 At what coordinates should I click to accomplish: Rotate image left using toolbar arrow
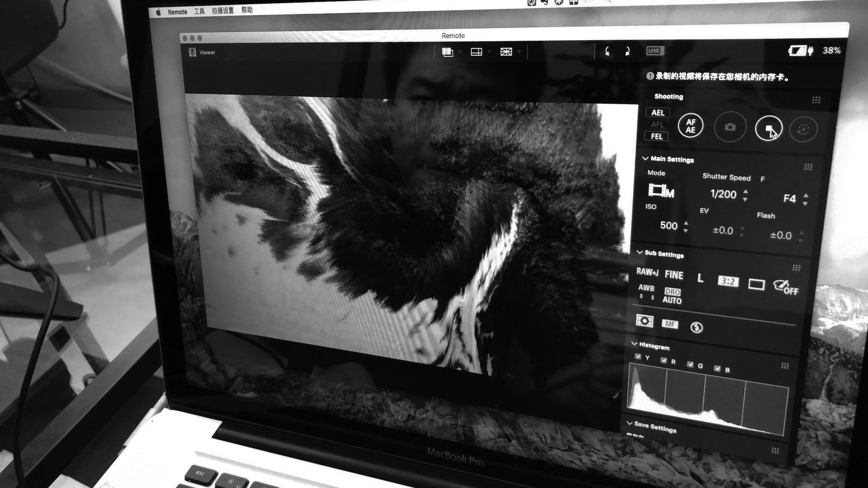tap(607, 51)
